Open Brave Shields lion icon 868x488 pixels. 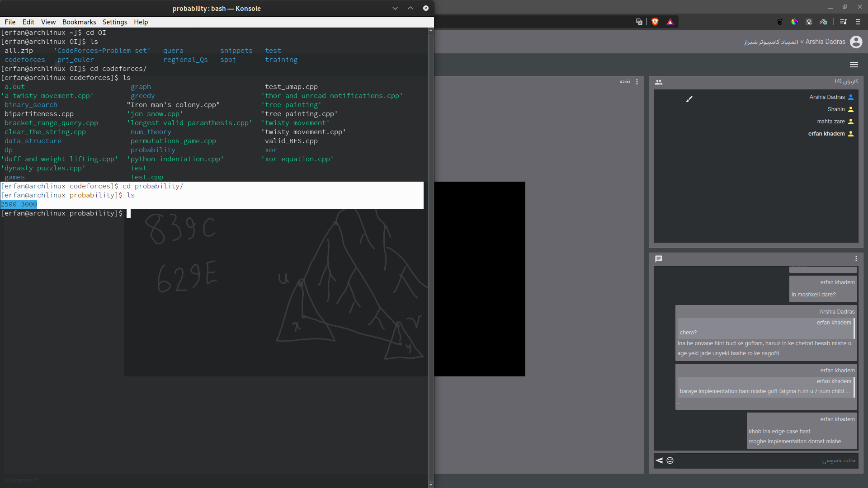tap(655, 22)
